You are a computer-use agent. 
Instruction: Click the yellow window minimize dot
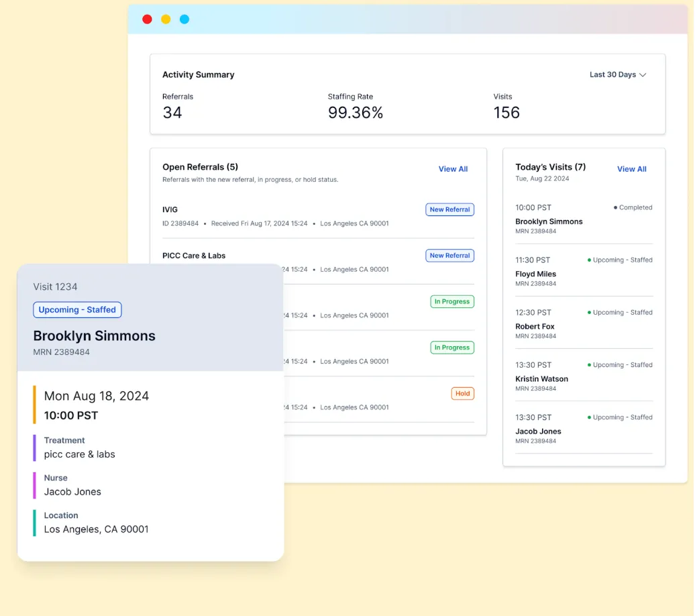[166, 19]
